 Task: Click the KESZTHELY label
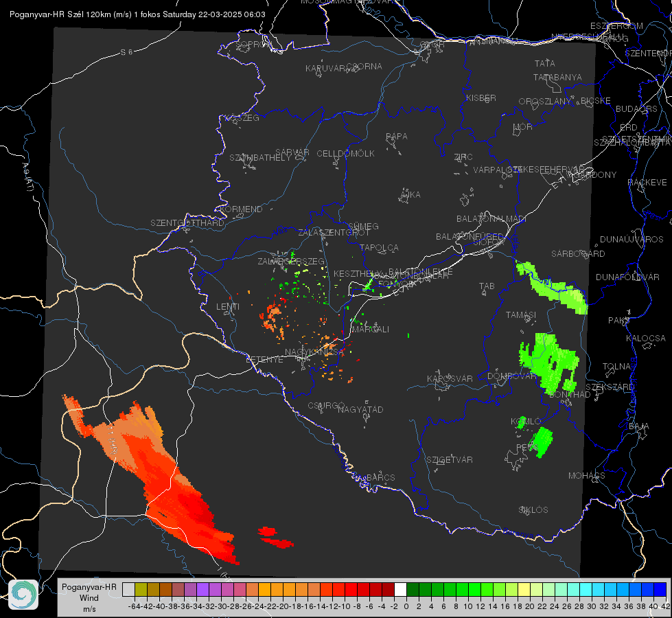[x=357, y=273]
